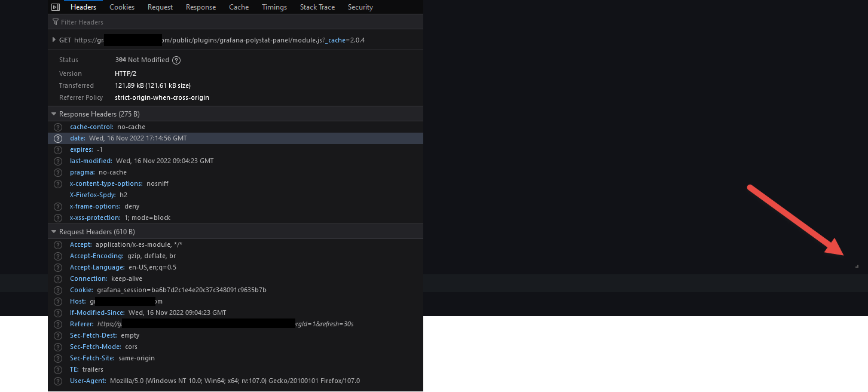868x392 pixels.
Task: Open the Timings tab
Action: click(274, 7)
